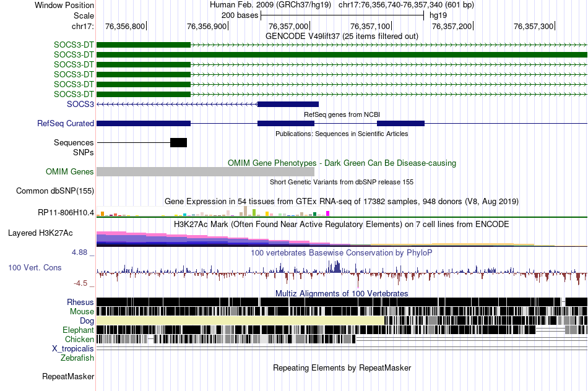Click the X_tropicalis species label
588x391 pixels.
[x=73, y=349]
